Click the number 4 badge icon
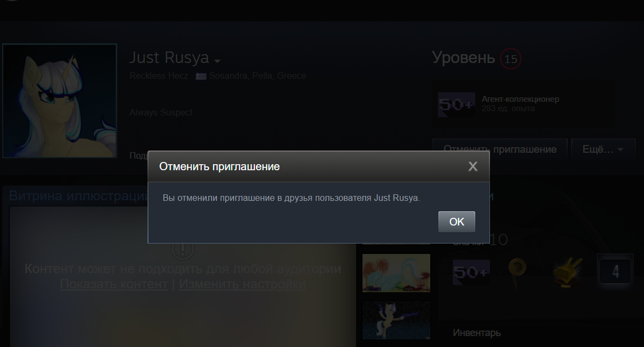This screenshot has height=347, width=644. tap(615, 271)
